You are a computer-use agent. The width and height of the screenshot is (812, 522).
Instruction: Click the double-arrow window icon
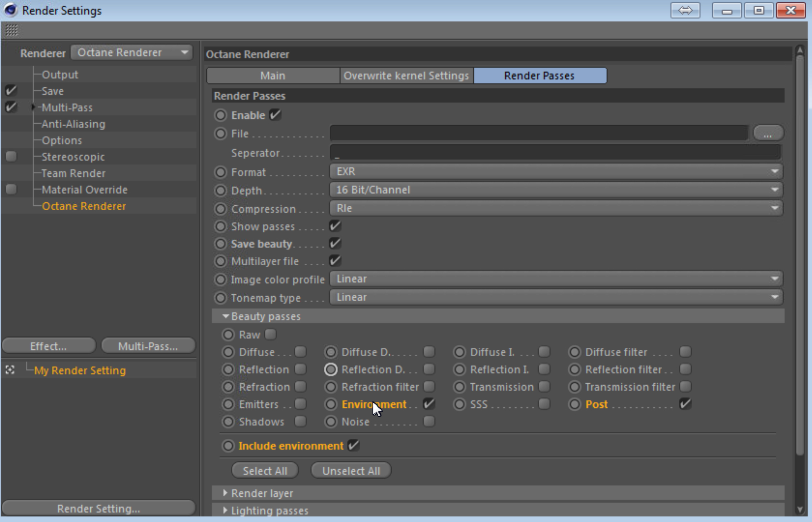(x=685, y=11)
